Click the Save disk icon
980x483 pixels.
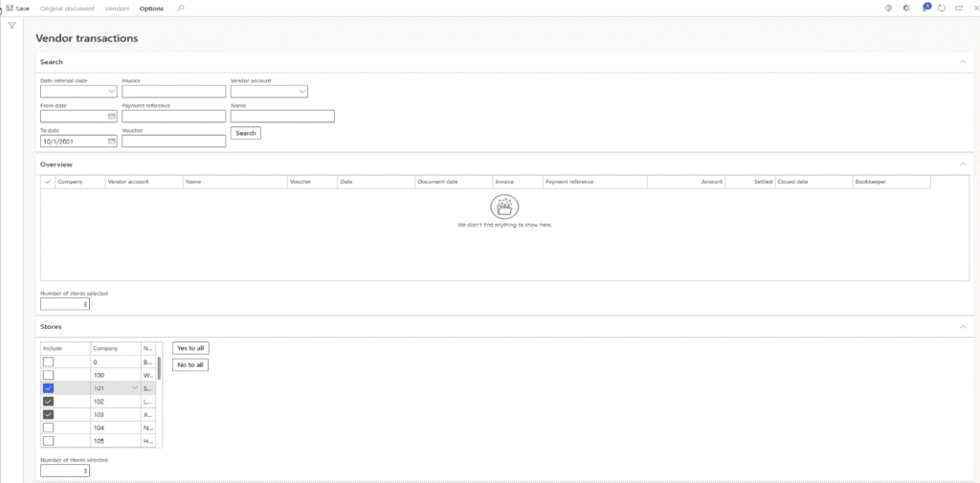point(10,9)
